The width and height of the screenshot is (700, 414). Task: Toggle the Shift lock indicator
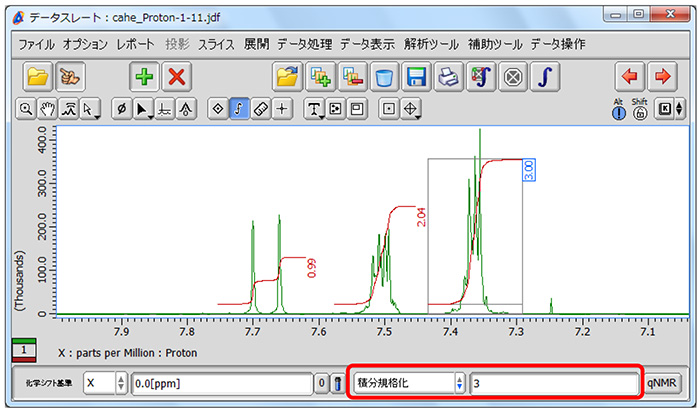coord(639,109)
